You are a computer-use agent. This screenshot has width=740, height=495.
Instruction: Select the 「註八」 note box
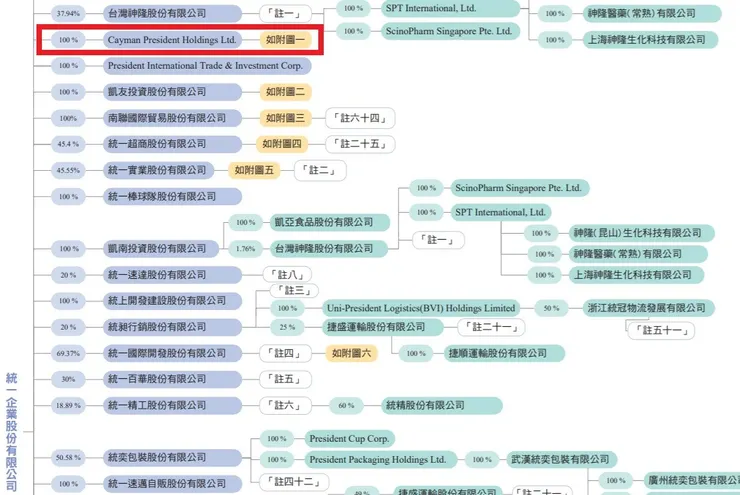287,275
